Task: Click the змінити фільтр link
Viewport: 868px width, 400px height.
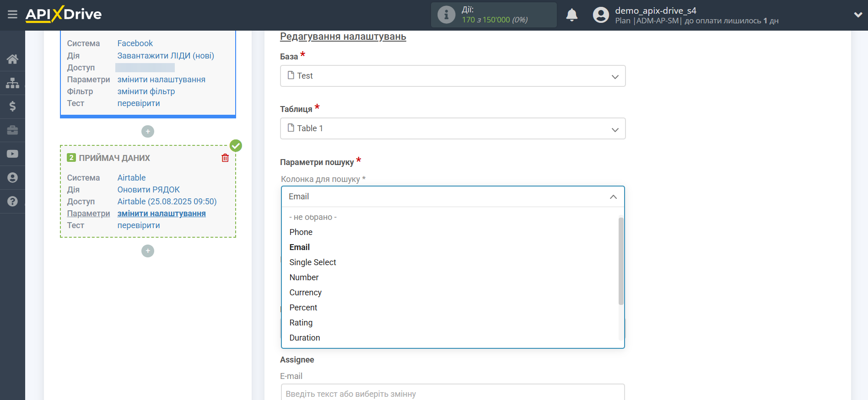Action: [146, 91]
